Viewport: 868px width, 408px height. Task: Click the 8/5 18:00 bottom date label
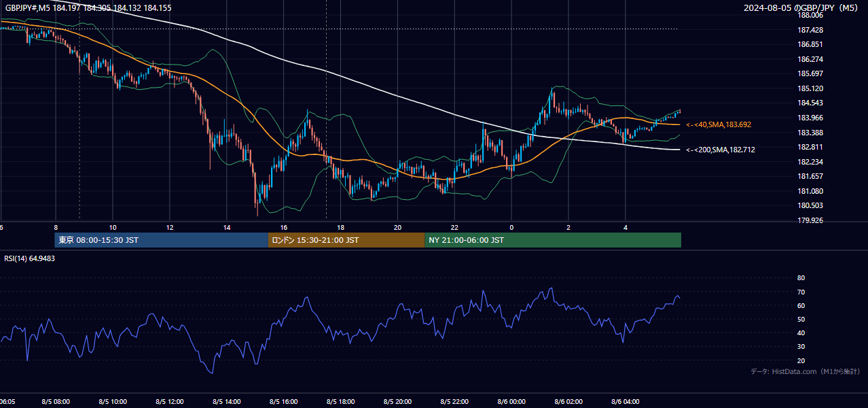(x=341, y=402)
